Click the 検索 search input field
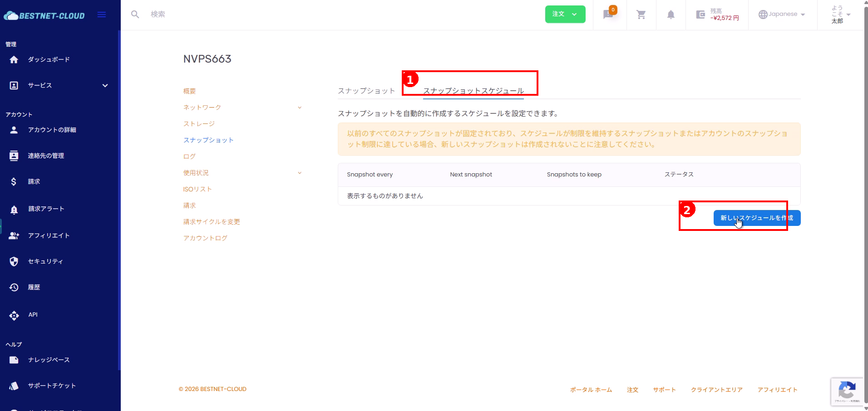Viewport: 868px width, 411px height. [272, 15]
